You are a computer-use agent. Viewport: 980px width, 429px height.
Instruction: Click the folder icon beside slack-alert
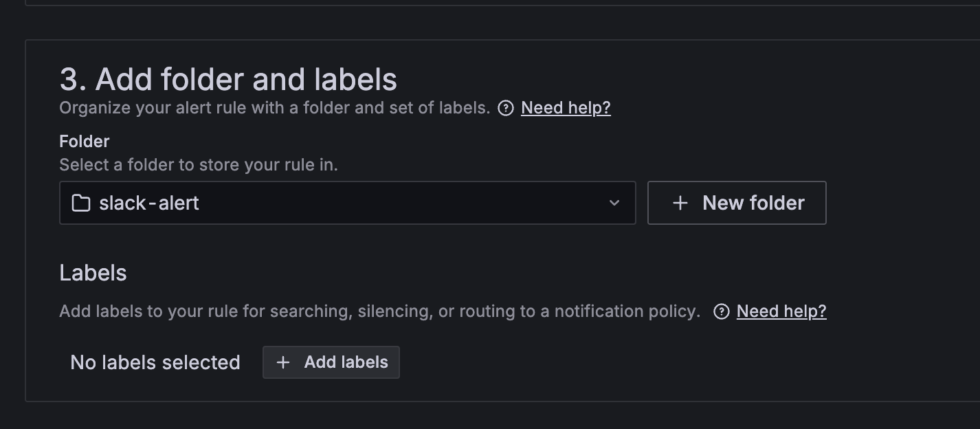(x=81, y=203)
